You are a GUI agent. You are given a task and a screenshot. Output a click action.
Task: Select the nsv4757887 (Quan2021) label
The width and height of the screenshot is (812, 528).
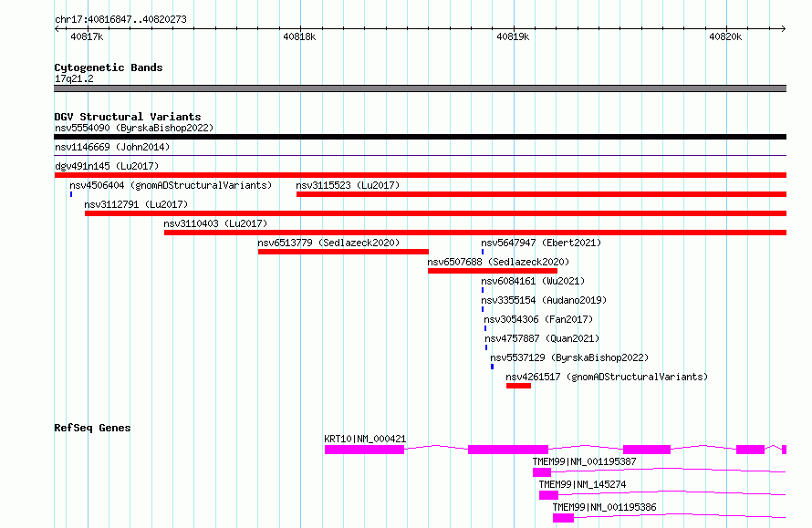(542, 338)
